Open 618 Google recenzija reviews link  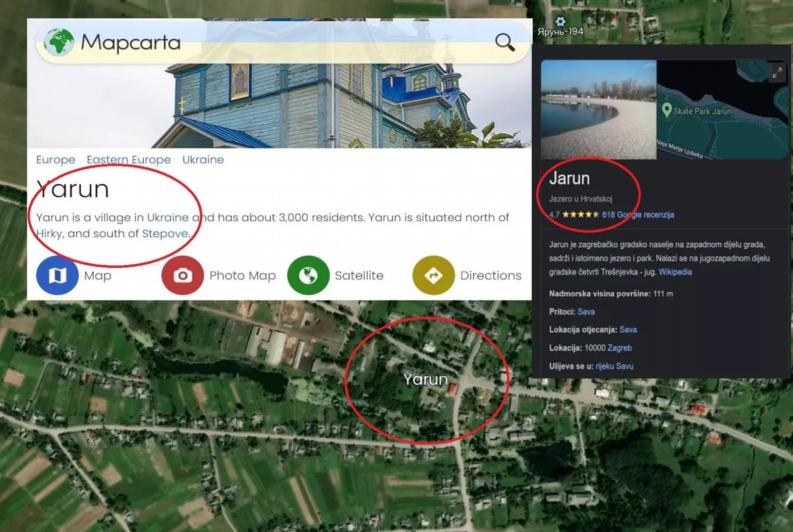(637, 214)
